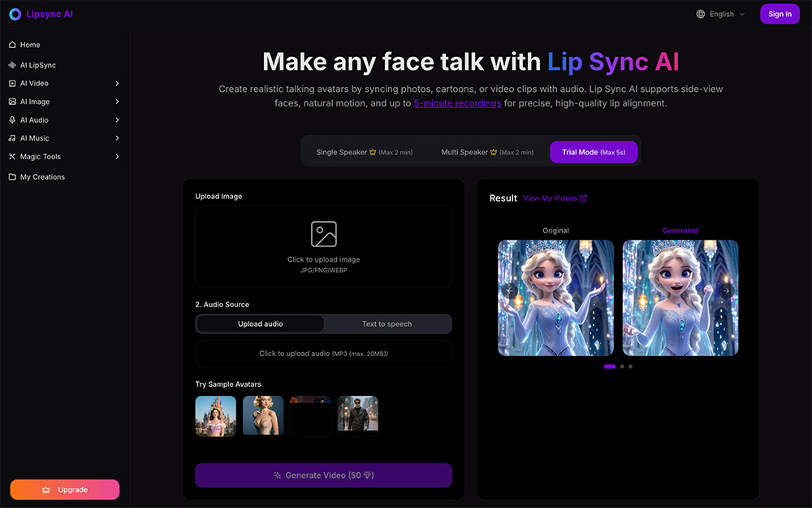This screenshot has height=508, width=812.
Task: Click the My Creations folder icon
Action: [x=12, y=176]
